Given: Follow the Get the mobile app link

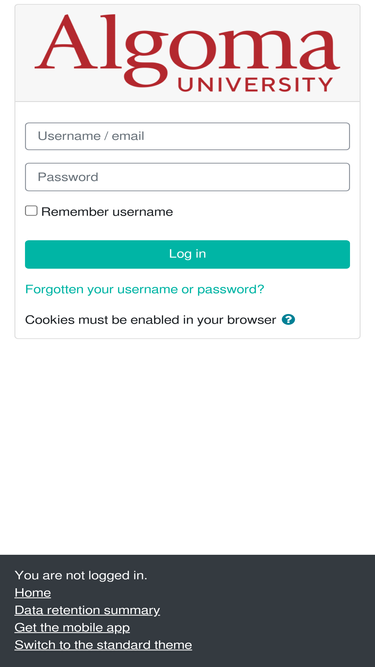Looking at the screenshot, I should [72, 627].
